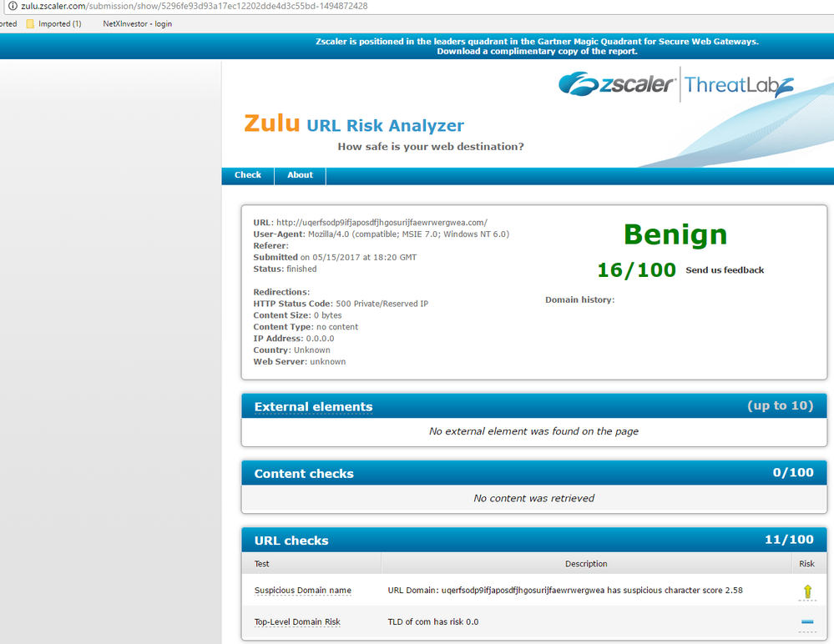834x644 pixels.
Task: Click 'Country: Unknown' text
Action: [x=291, y=350]
